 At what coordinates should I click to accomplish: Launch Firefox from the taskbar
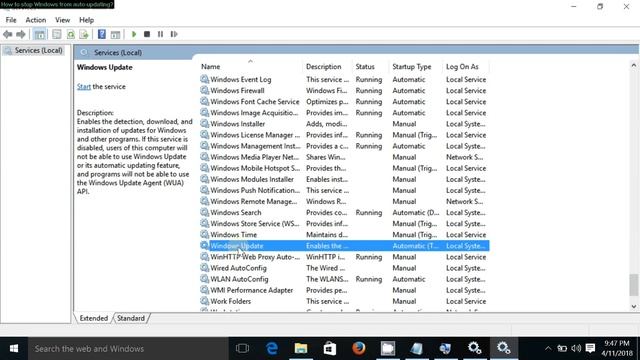(359, 349)
